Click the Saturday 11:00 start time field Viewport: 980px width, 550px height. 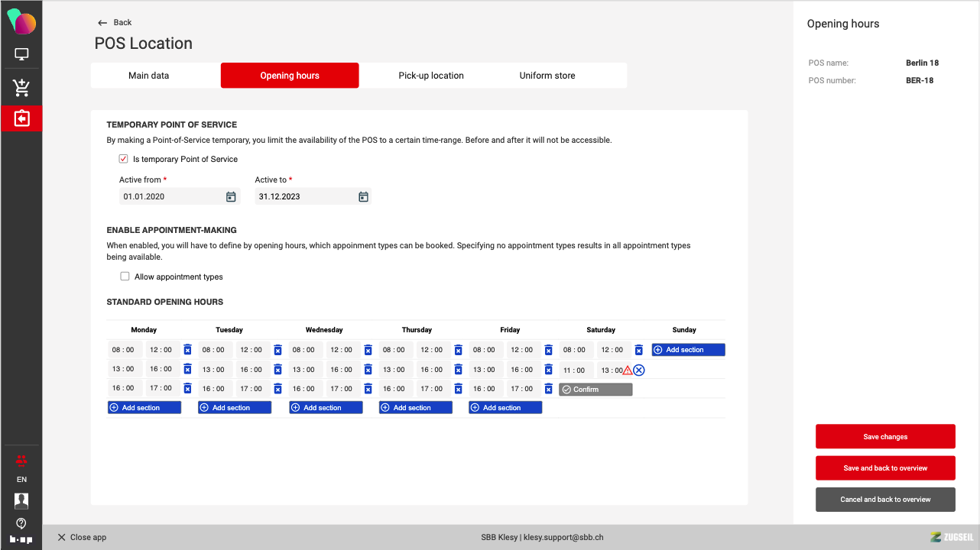click(575, 370)
